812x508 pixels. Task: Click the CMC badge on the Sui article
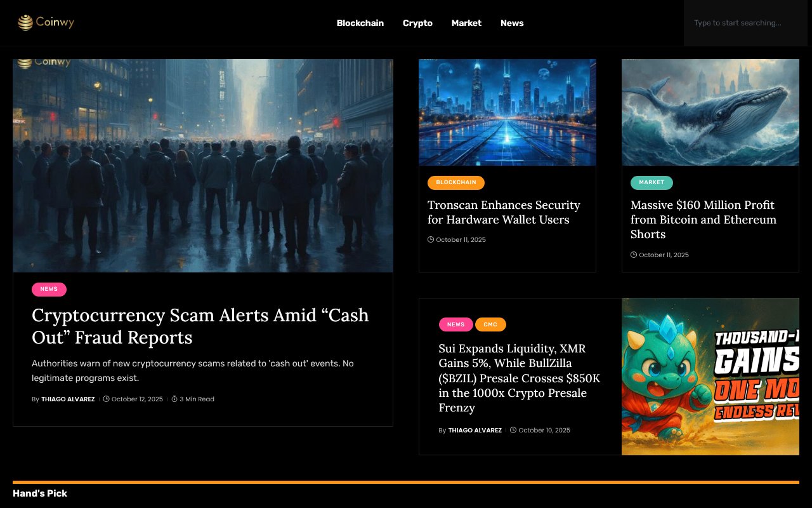tap(490, 324)
